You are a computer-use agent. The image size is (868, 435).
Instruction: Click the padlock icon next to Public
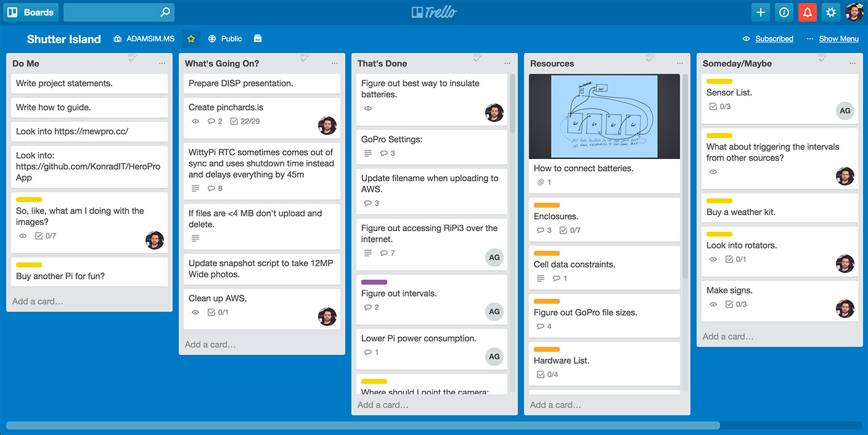point(257,38)
